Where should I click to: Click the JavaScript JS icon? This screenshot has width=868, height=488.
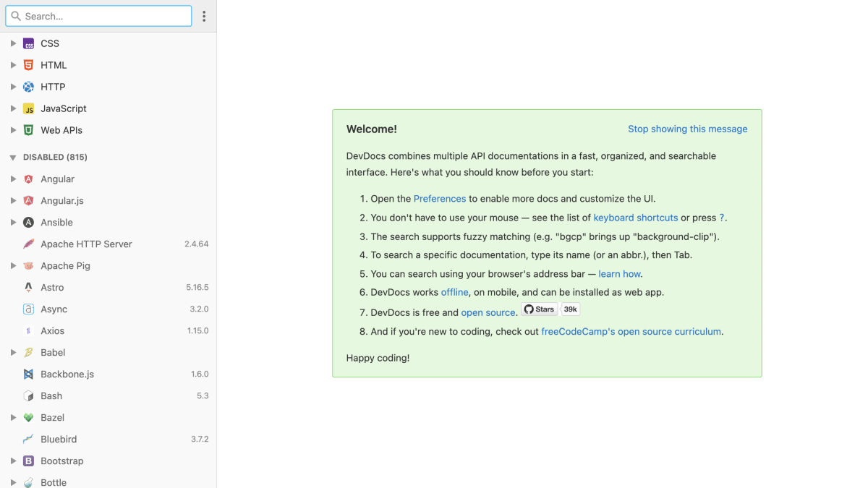[x=28, y=108]
